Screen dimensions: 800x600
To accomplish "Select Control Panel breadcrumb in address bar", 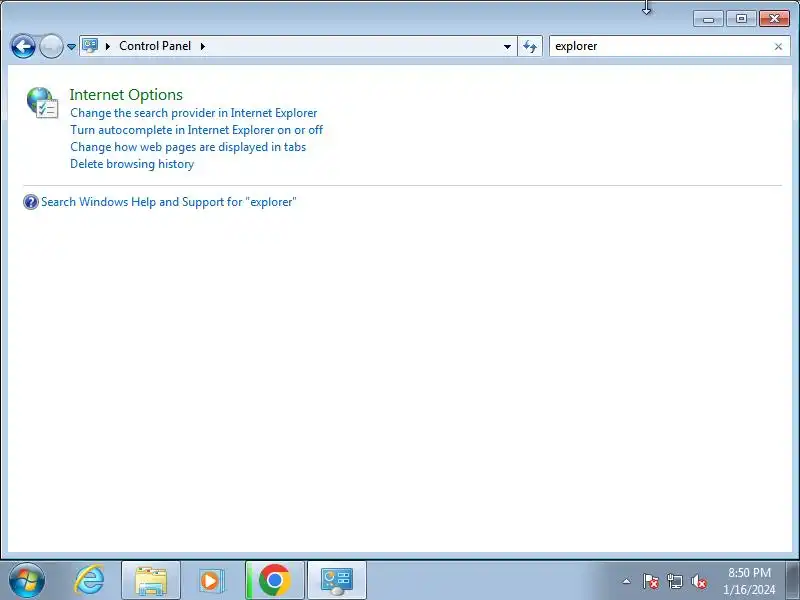I will (155, 46).
